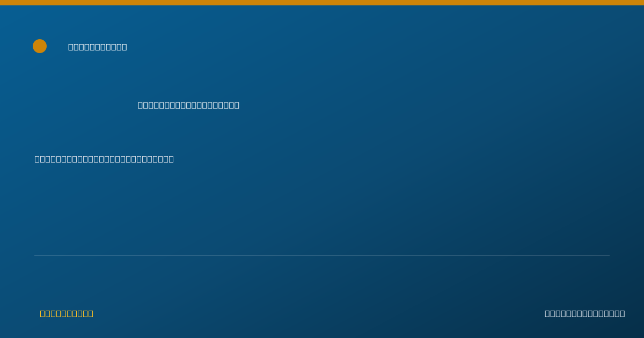Image resolution: width=644 pixels, height=338 pixels.
Task: Select the header title beside orange circle
Action: point(98,47)
